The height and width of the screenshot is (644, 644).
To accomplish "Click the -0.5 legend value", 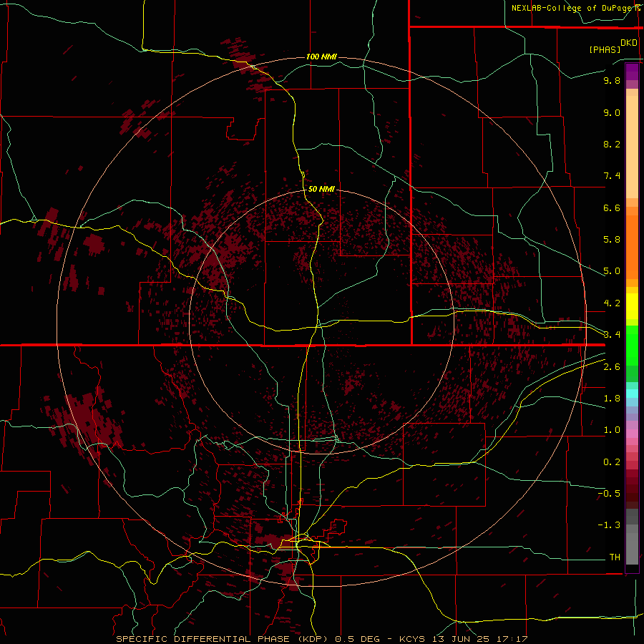I will (609, 494).
